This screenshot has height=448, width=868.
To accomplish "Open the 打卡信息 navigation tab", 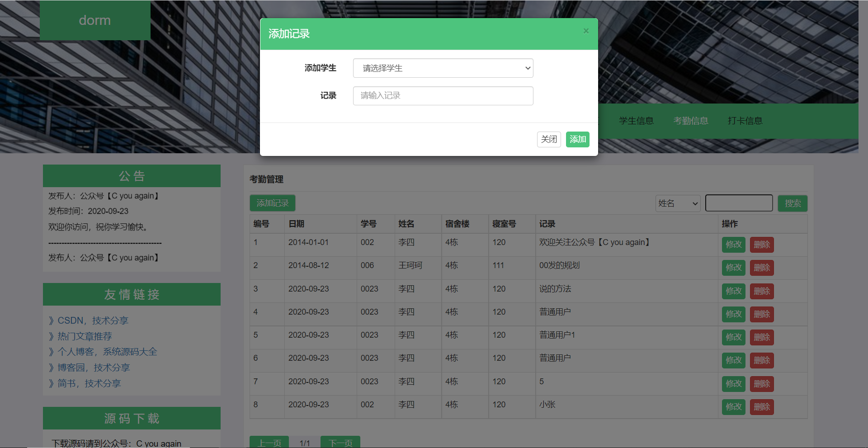I will tap(745, 121).
